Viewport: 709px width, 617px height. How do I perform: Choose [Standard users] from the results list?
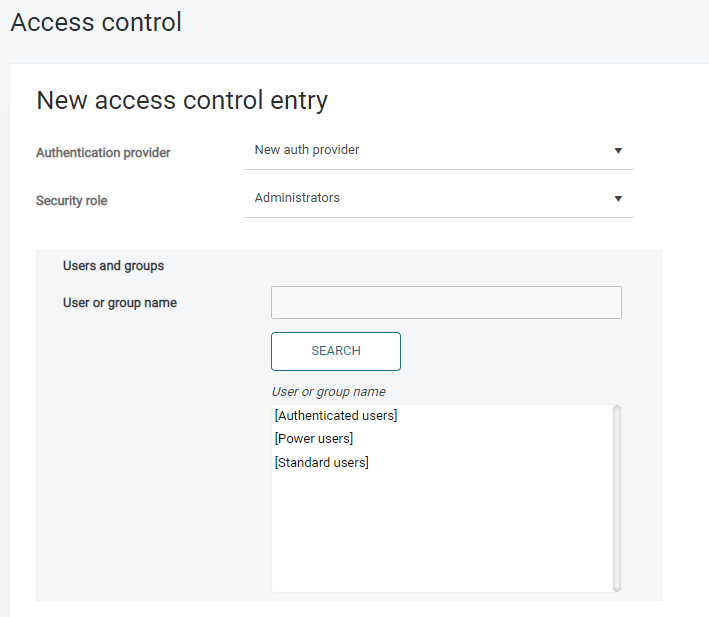(321, 463)
